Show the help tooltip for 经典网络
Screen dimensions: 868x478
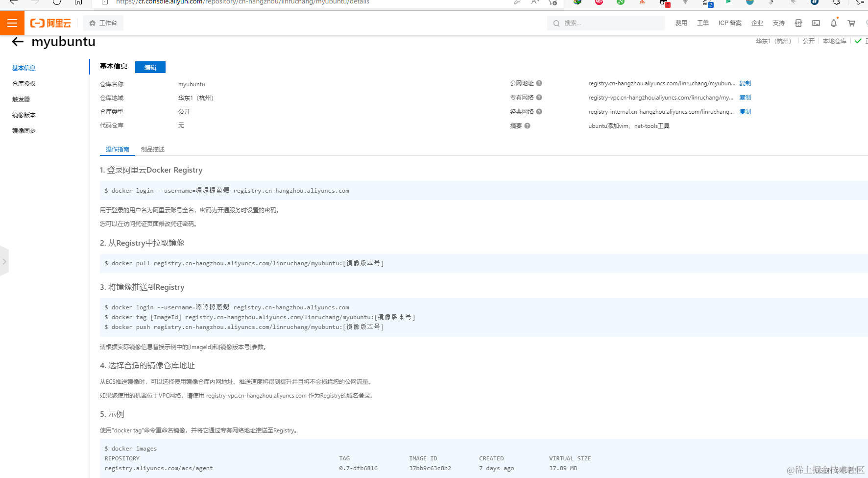point(539,112)
